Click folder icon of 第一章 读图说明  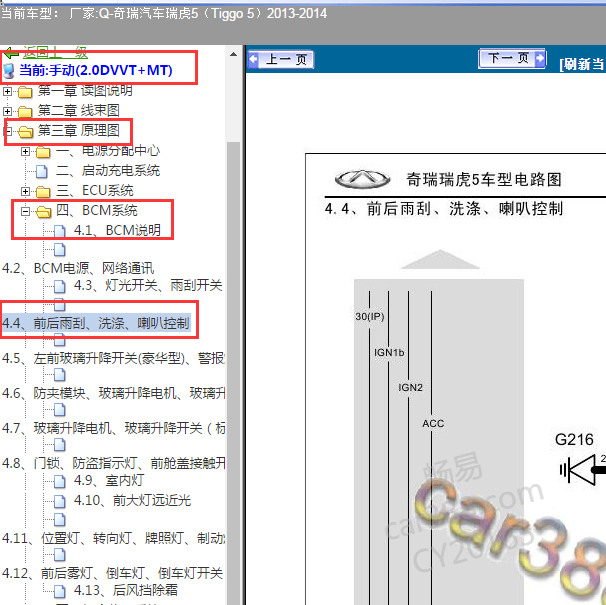pos(26,92)
